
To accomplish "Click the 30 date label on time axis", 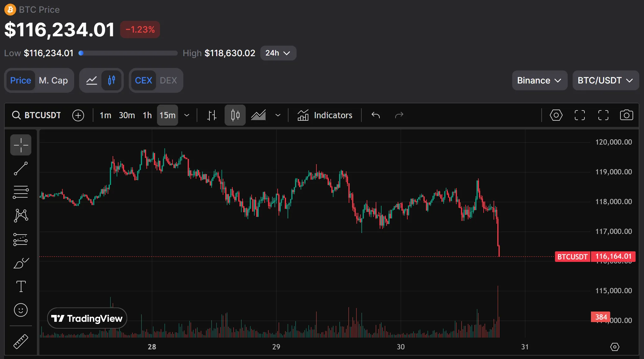I will pyautogui.click(x=401, y=347).
